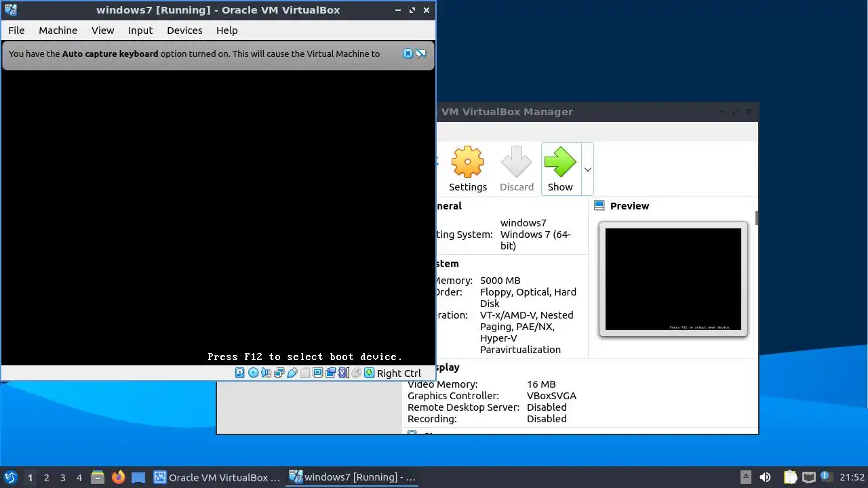Click the show desktop icon in taskbar
Image resolution: width=868 pixels, height=488 pixels.
coord(138,477)
